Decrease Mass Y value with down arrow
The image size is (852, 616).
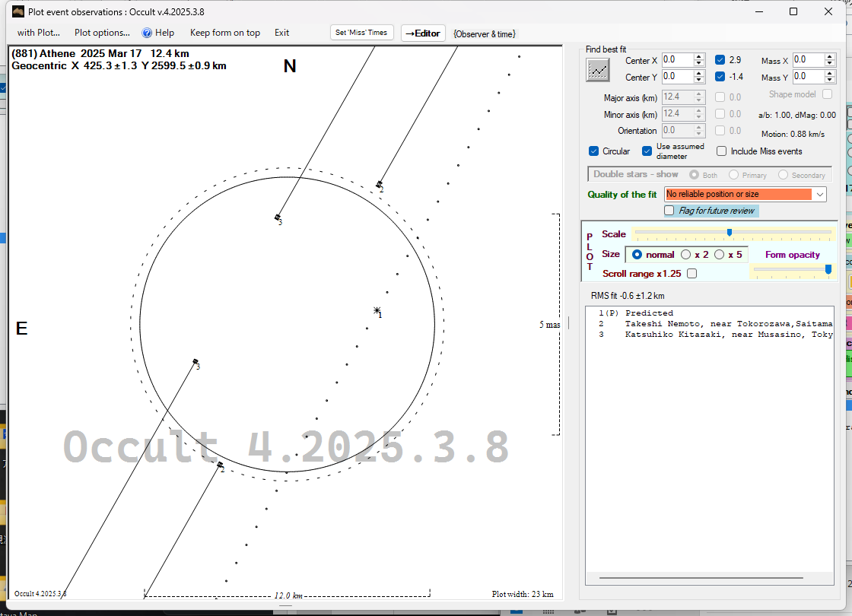pos(831,81)
